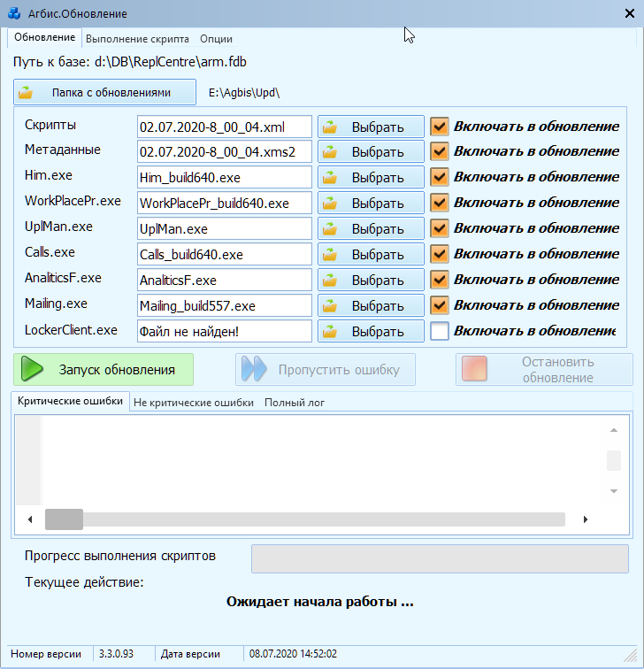Click the horizontal scrollbar thumb in log
This screenshot has width=644, height=669.
coord(64,519)
